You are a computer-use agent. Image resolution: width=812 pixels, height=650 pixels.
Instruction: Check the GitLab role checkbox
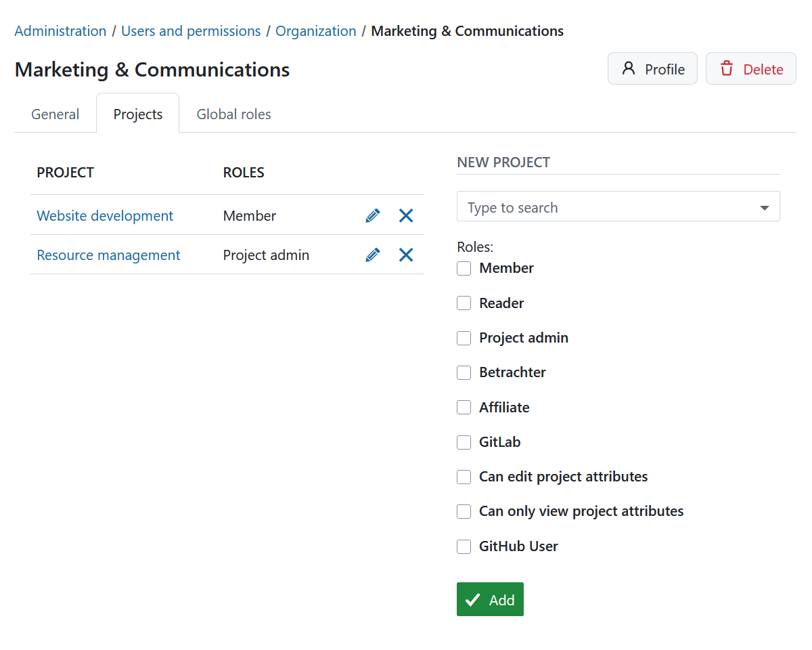(x=464, y=442)
